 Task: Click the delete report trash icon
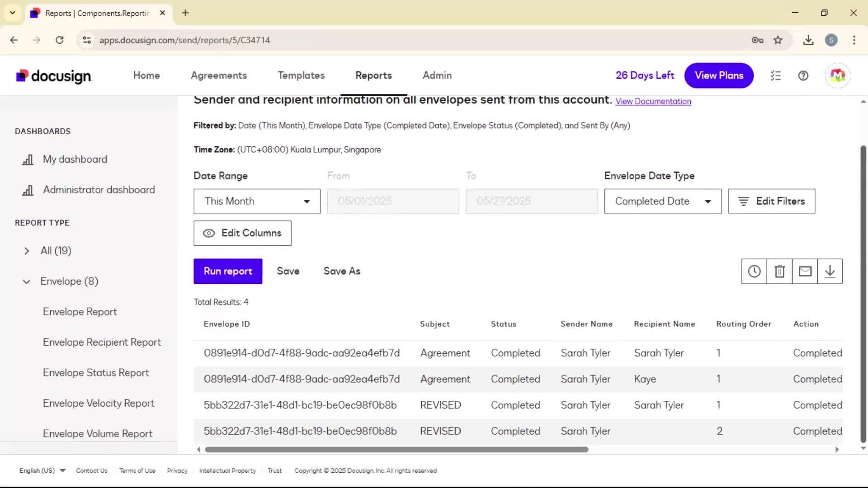(x=779, y=271)
